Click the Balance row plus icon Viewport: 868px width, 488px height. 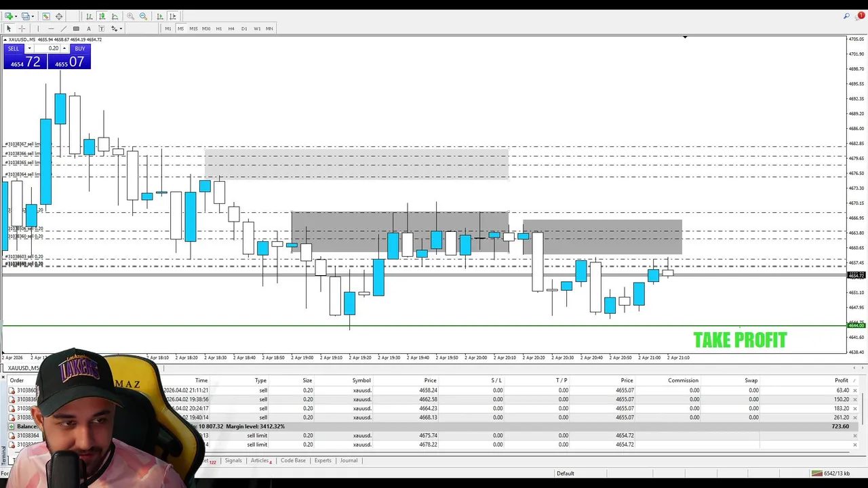[12, 426]
